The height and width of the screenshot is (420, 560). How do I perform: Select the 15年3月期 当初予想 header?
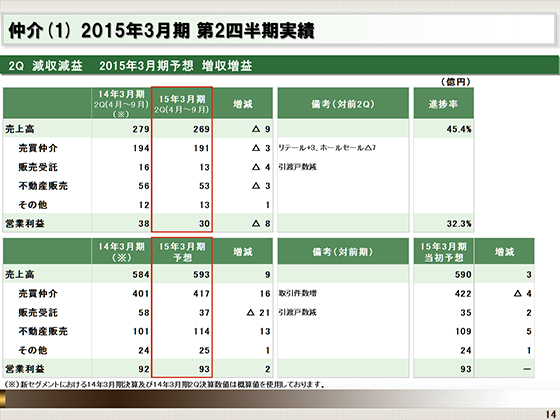(x=443, y=252)
